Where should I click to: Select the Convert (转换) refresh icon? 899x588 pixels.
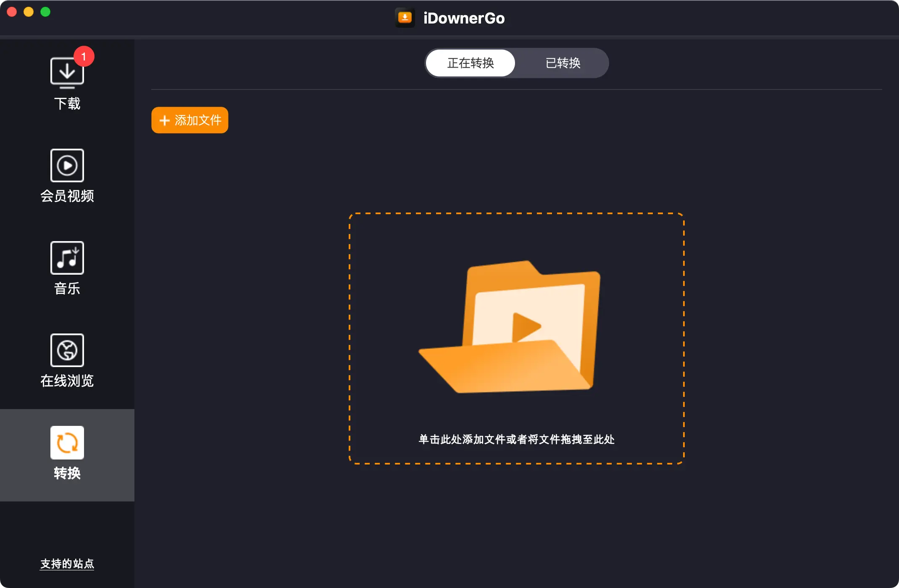(67, 443)
